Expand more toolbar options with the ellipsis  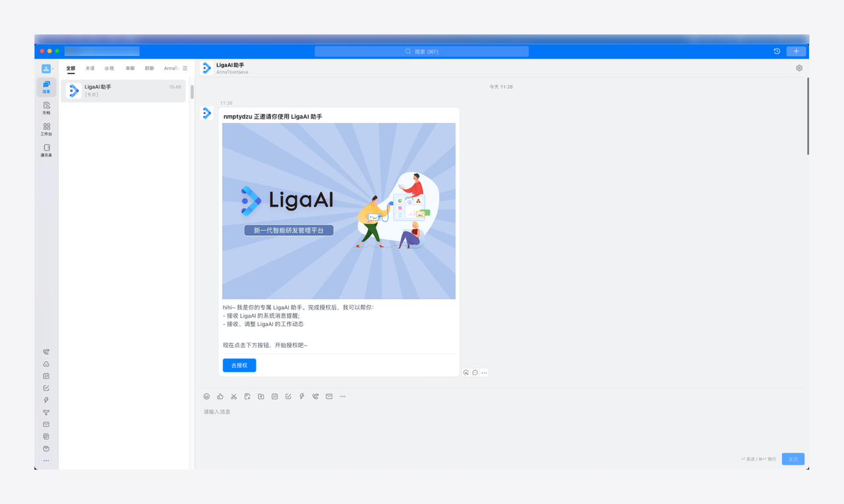(x=342, y=396)
